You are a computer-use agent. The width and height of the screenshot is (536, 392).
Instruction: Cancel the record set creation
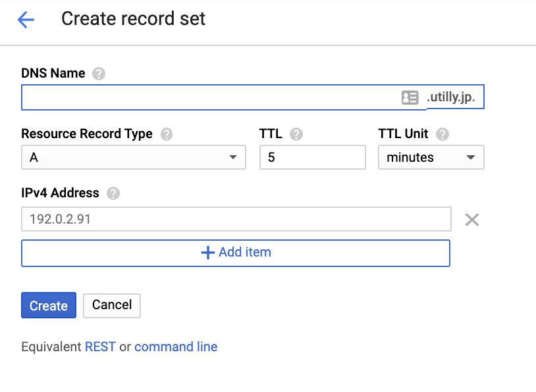(x=112, y=305)
